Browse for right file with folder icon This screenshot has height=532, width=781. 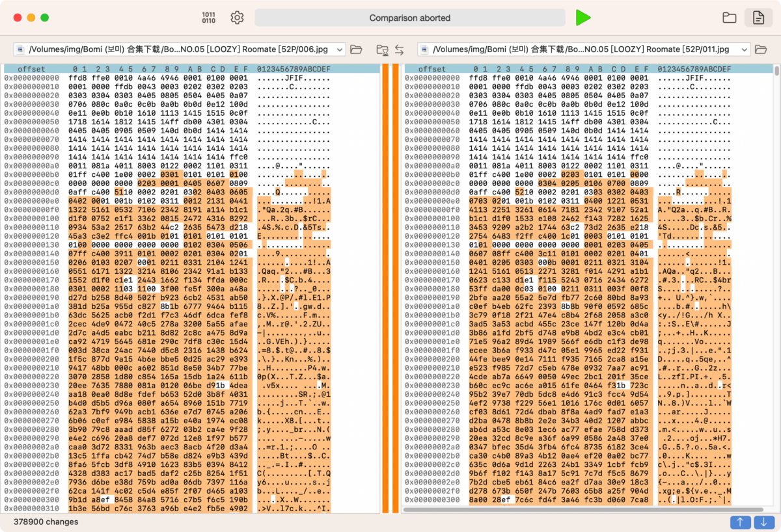tap(761, 49)
